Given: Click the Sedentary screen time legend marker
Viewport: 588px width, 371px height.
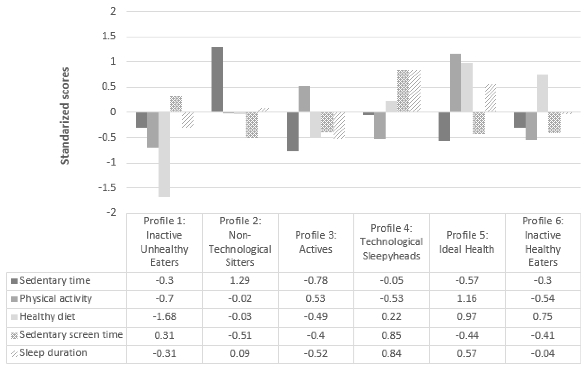Looking at the screenshot, I should 14,336.
